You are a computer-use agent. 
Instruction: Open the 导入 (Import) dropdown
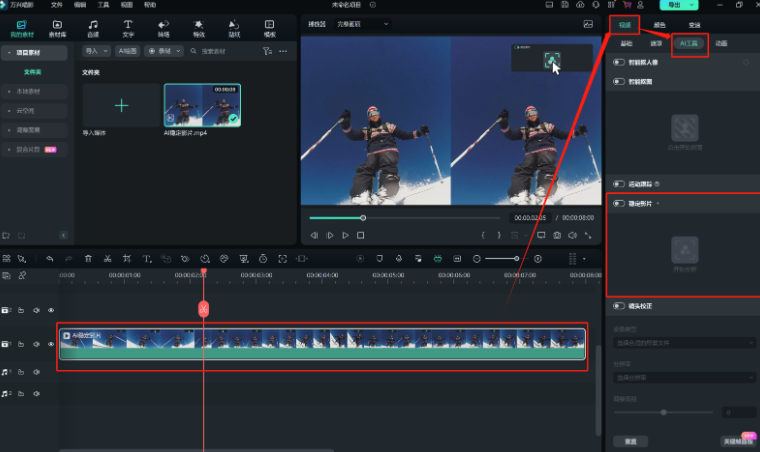(x=96, y=50)
